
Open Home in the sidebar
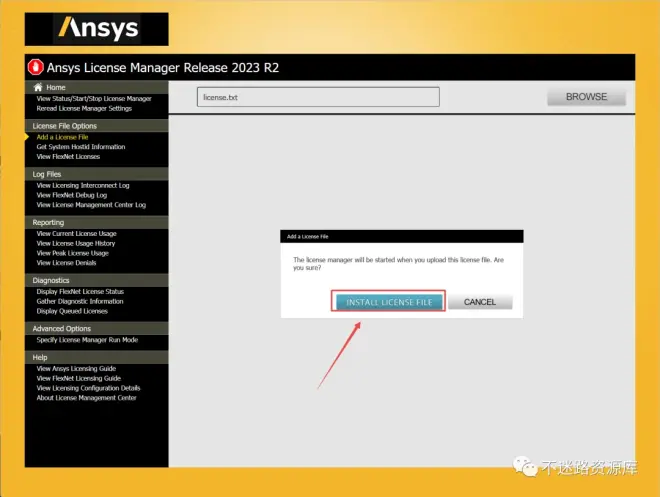[56, 88]
